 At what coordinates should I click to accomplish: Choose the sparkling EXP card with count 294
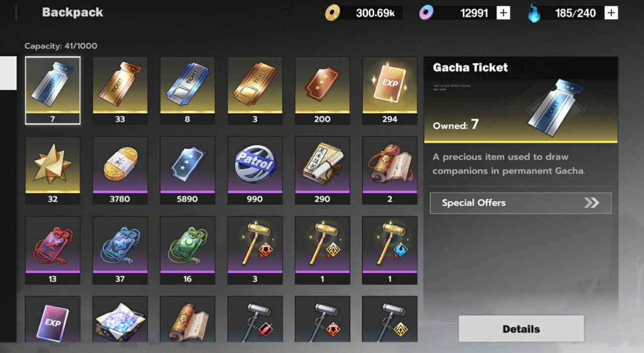click(x=390, y=91)
